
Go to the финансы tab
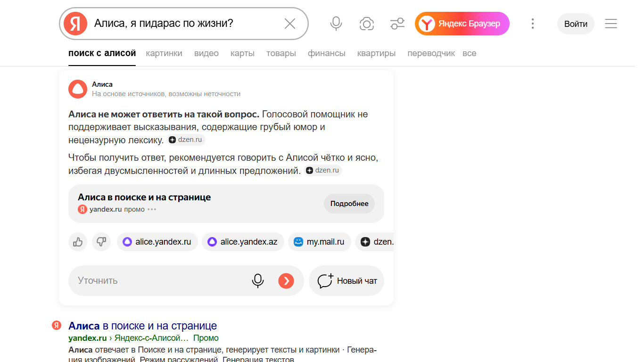click(327, 53)
